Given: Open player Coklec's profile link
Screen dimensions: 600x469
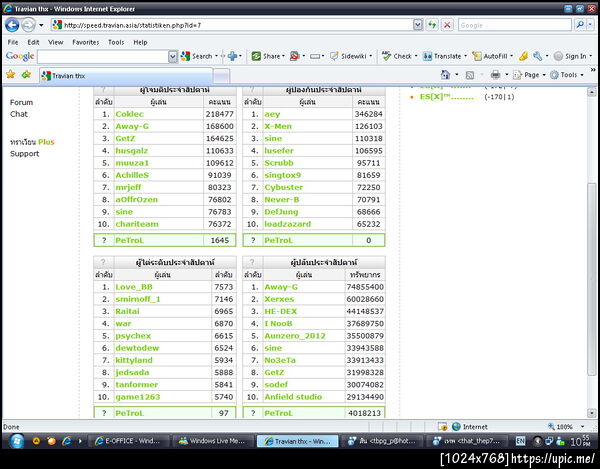Looking at the screenshot, I should 130,114.
